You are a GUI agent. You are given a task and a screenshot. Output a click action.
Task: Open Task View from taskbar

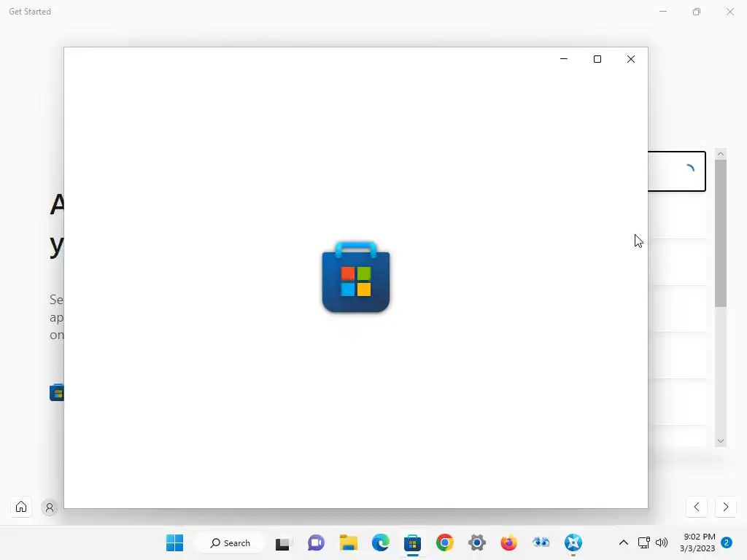(x=282, y=542)
